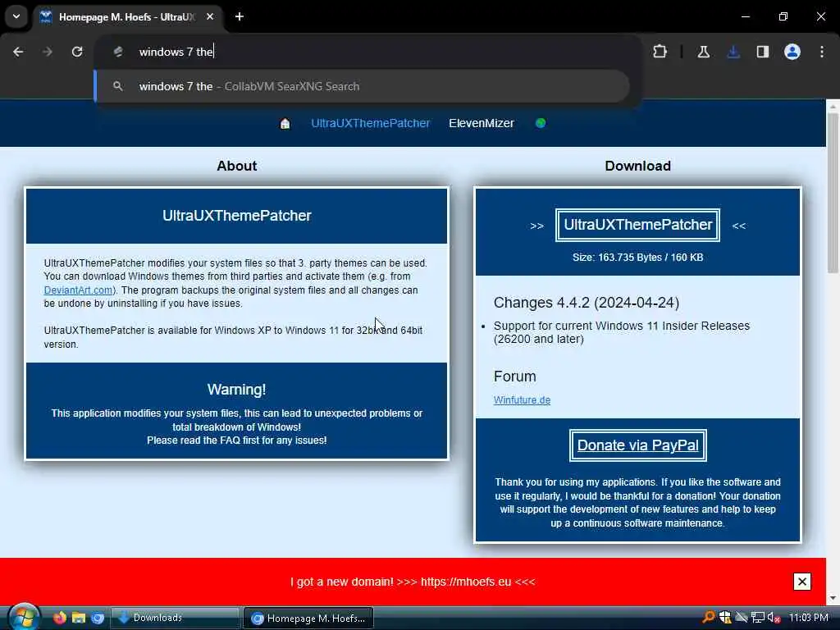This screenshot has width=840, height=630.
Task: Go back to the previous page
Action: [18, 52]
